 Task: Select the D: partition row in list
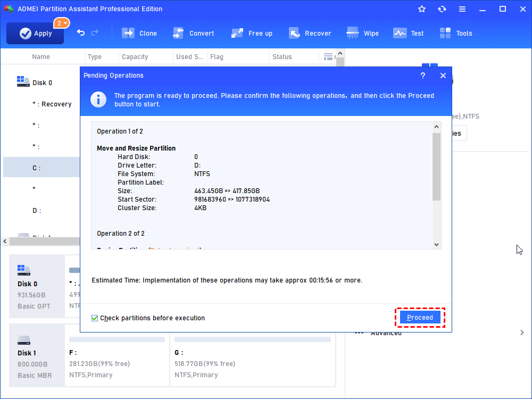pos(41,210)
